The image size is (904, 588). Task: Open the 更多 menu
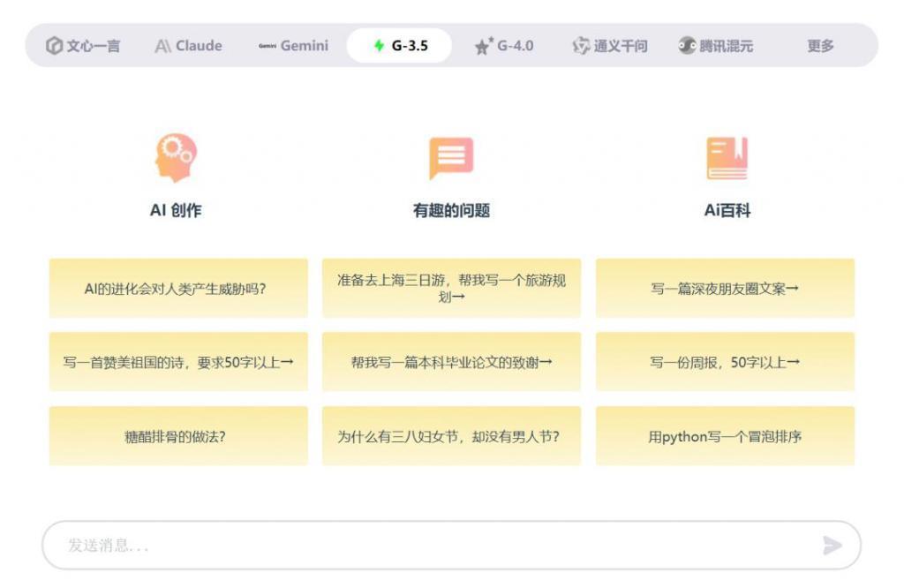(820, 46)
